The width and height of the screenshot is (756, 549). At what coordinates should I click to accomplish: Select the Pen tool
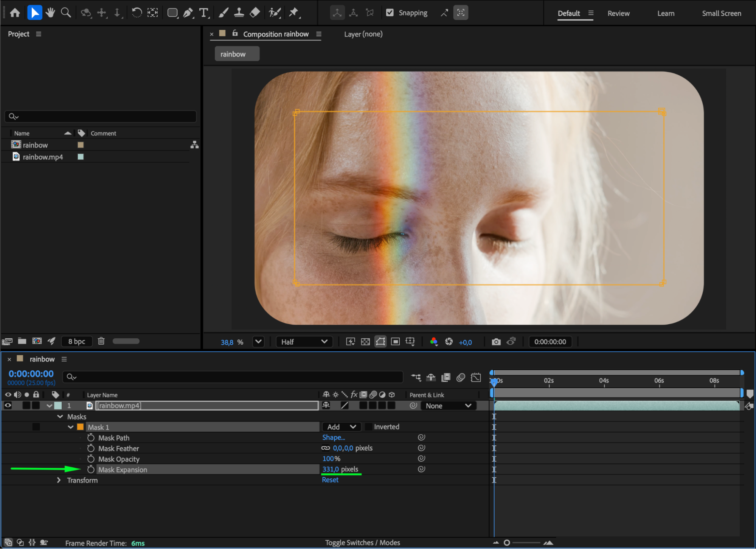click(188, 13)
